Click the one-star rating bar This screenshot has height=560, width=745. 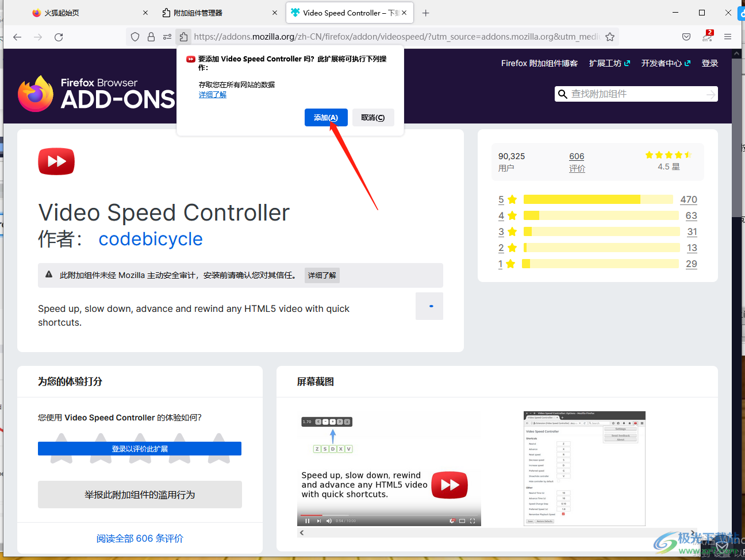(600, 264)
